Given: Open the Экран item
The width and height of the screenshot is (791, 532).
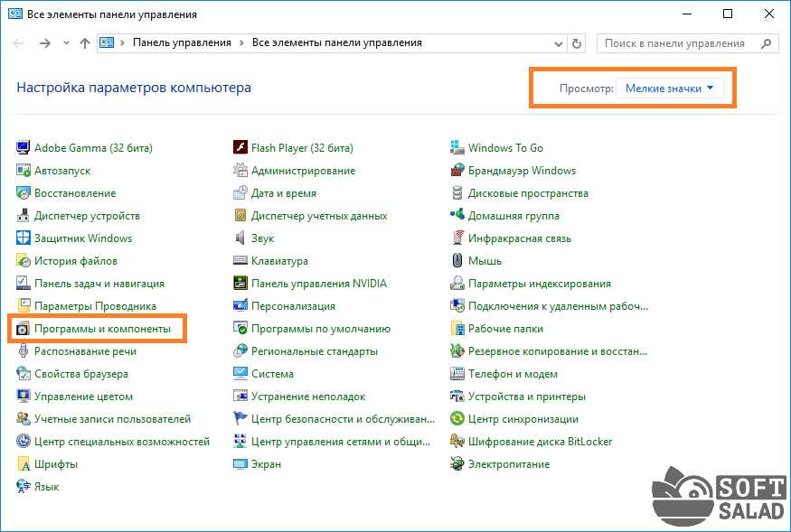Looking at the screenshot, I should [267, 464].
